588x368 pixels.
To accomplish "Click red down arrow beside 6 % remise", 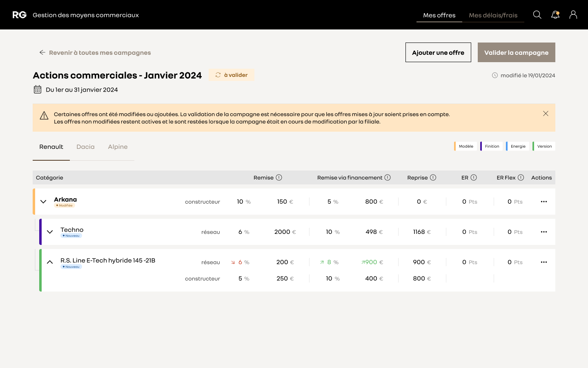I will 233,263.
